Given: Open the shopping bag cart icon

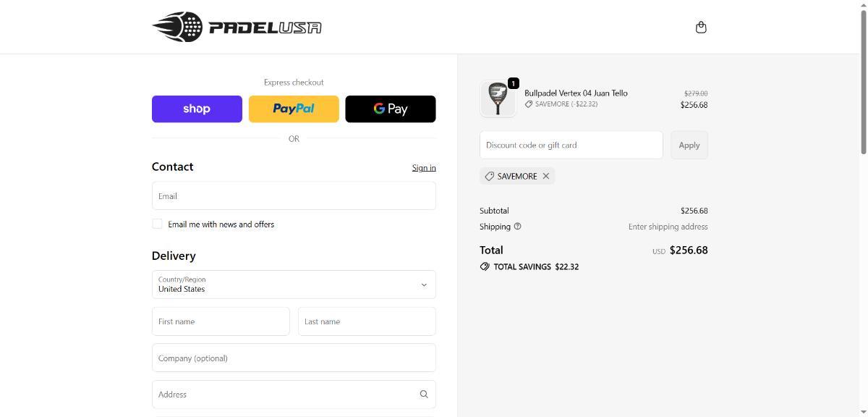Looking at the screenshot, I should point(700,28).
